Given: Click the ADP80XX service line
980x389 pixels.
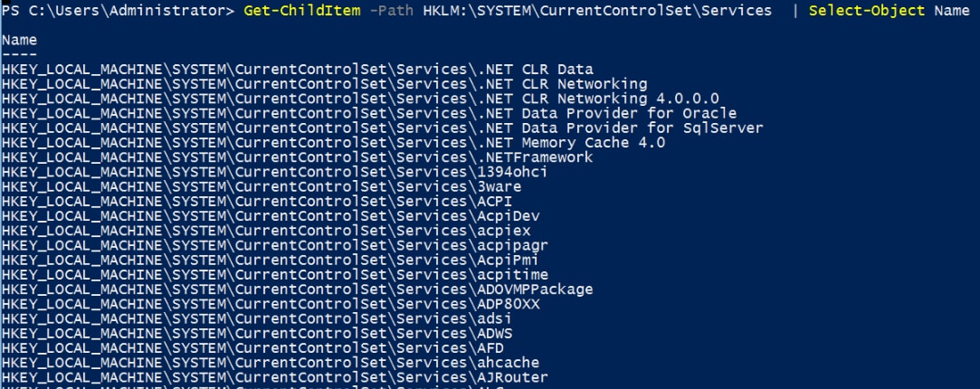Looking at the screenshot, I should (x=271, y=304).
